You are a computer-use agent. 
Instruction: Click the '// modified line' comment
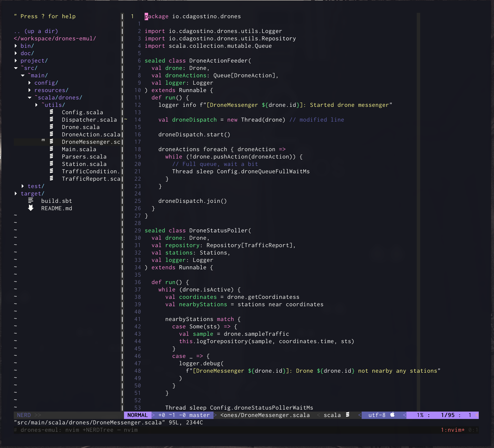tap(317, 120)
